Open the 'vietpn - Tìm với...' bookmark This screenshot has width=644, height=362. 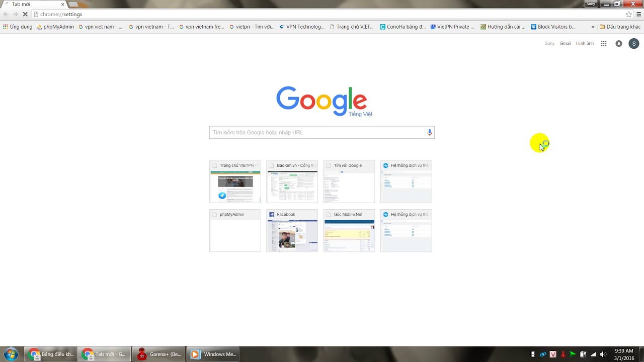[x=252, y=27]
